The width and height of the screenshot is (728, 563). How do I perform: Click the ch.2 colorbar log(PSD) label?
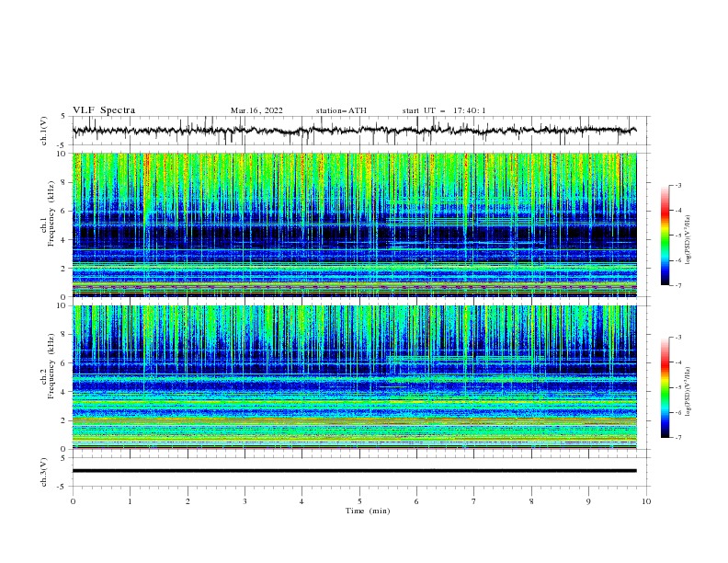pos(688,392)
